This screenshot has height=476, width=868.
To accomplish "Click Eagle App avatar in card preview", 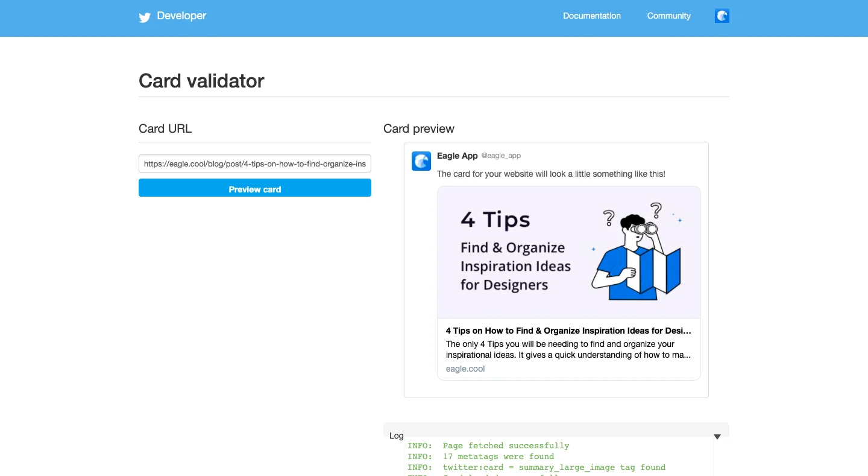I will (x=421, y=161).
